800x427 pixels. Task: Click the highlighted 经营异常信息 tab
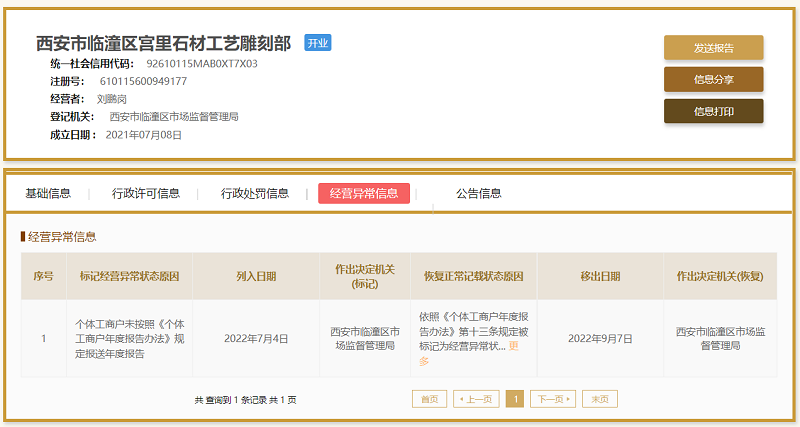pyautogui.click(x=363, y=193)
